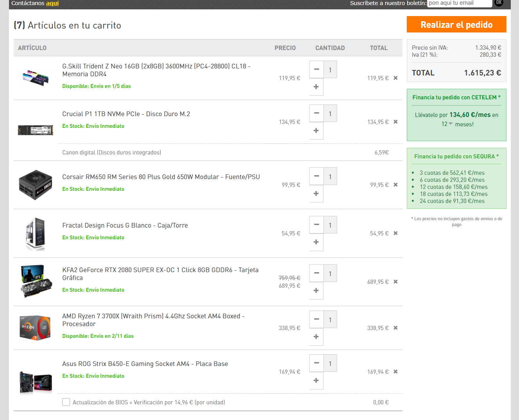The width and height of the screenshot is (519, 420).
Task: Click 'Financia tu pedido con CETELEM' heading
Action: coord(456,97)
